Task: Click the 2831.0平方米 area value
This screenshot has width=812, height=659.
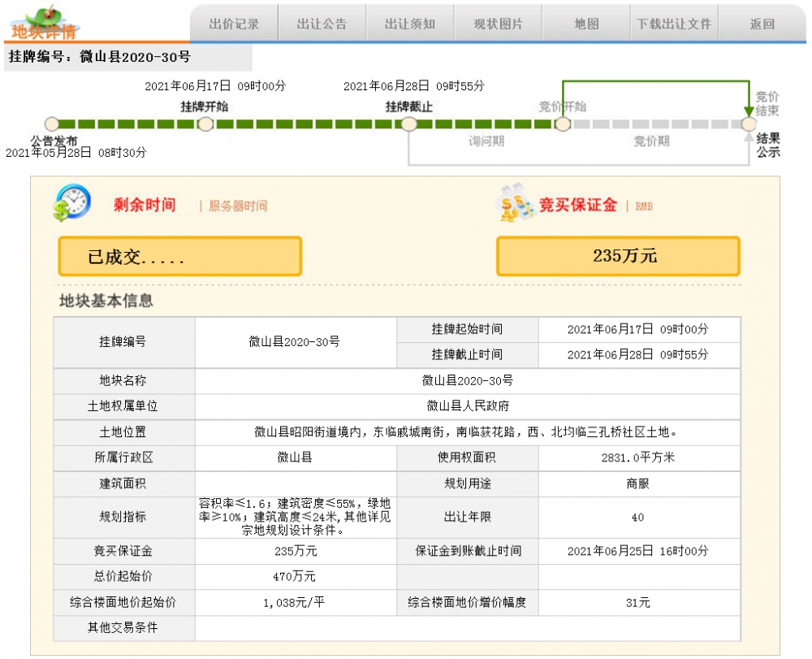Action: (638, 457)
